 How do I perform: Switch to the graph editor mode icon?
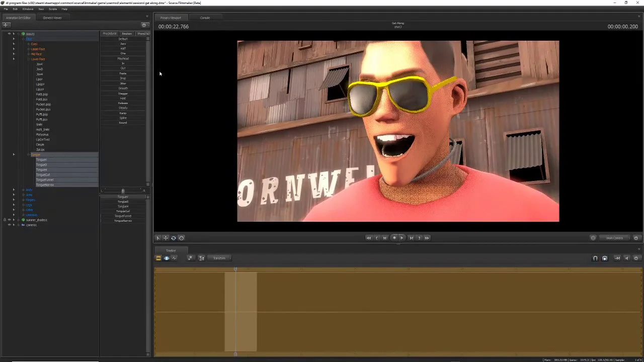[x=174, y=258]
